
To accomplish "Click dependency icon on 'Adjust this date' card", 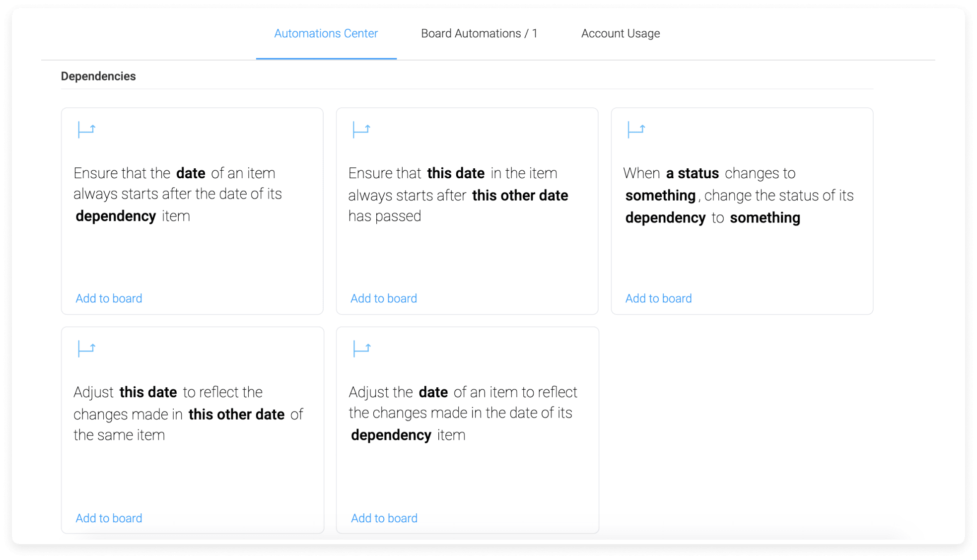I will coord(86,349).
